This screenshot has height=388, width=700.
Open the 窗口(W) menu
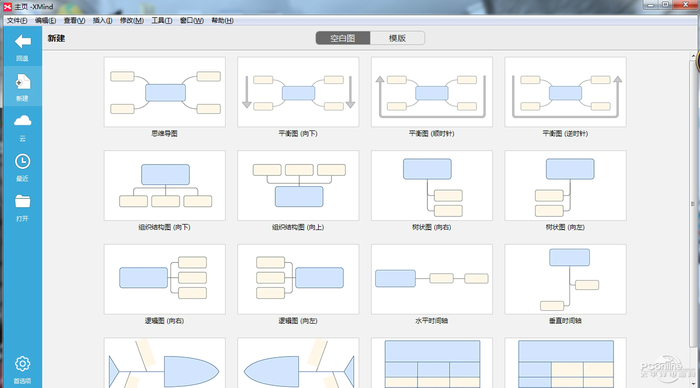192,21
